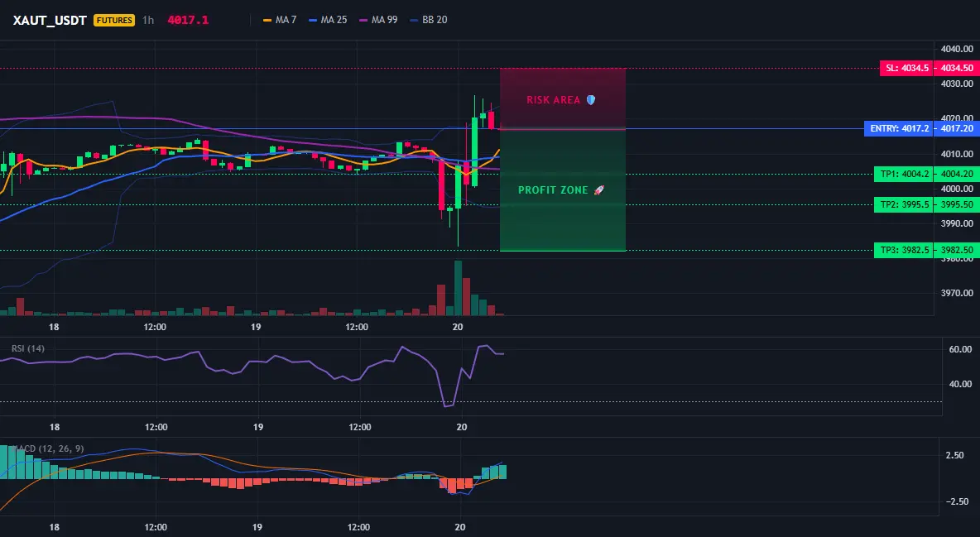Click the 60.00 value on RSI axis
Screen dimensions: 980x537
(960, 349)
